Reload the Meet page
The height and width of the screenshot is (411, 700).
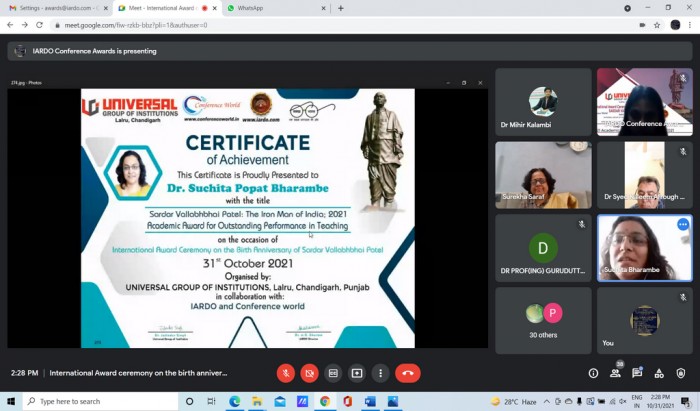click(x=39, y=25)
